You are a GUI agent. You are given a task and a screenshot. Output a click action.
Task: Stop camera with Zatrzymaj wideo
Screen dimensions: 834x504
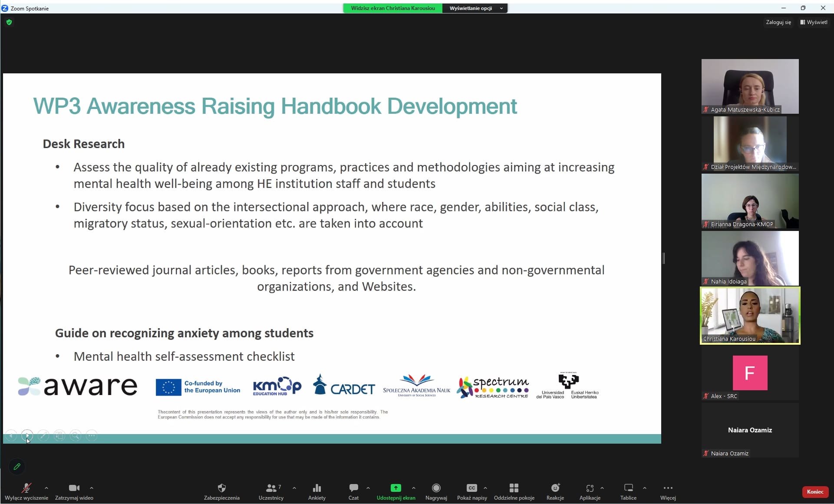tap(74, 491)
